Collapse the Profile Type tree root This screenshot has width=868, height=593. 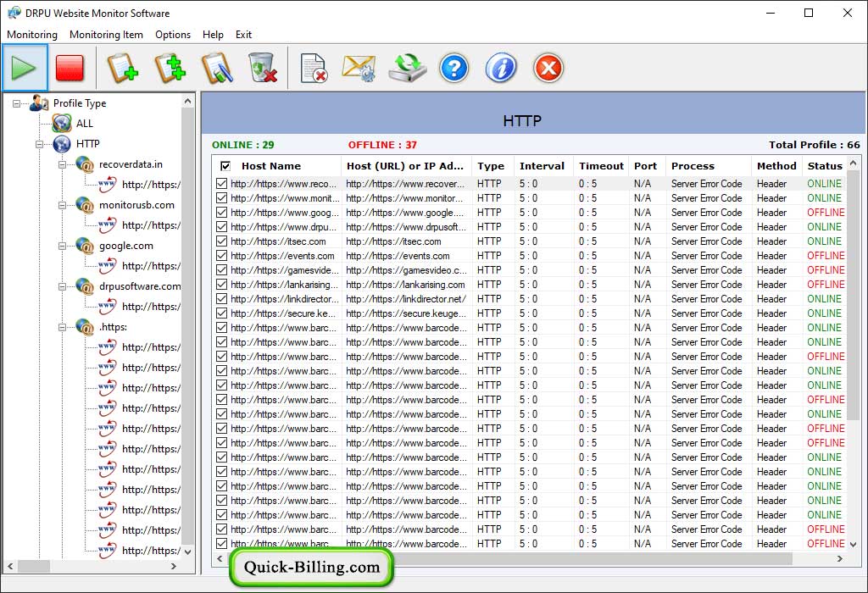tap(17, 103)
